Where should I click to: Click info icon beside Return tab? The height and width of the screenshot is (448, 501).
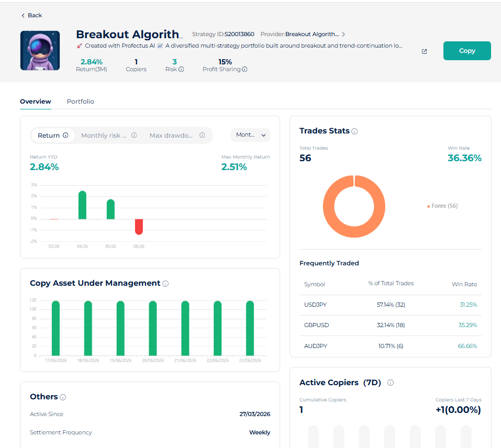(65, 135)
